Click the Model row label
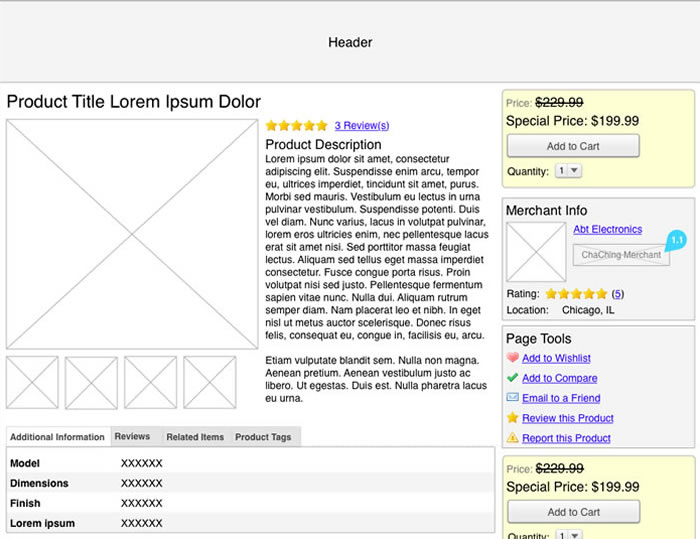The height and width of the screenshot is (539, 700). click(x=25, y=463)
